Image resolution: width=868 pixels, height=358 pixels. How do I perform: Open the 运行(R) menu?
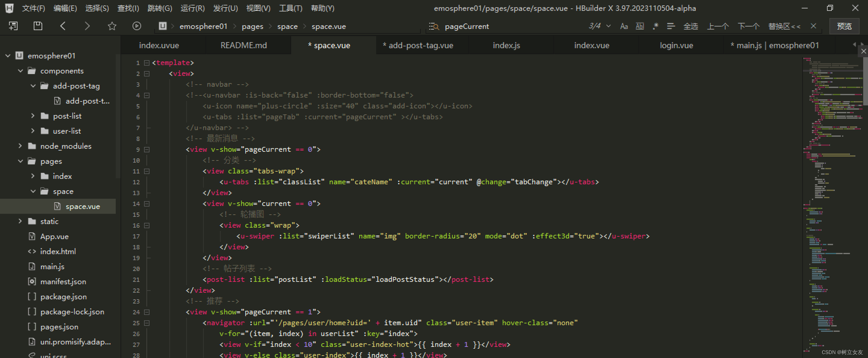click(192, 8)
